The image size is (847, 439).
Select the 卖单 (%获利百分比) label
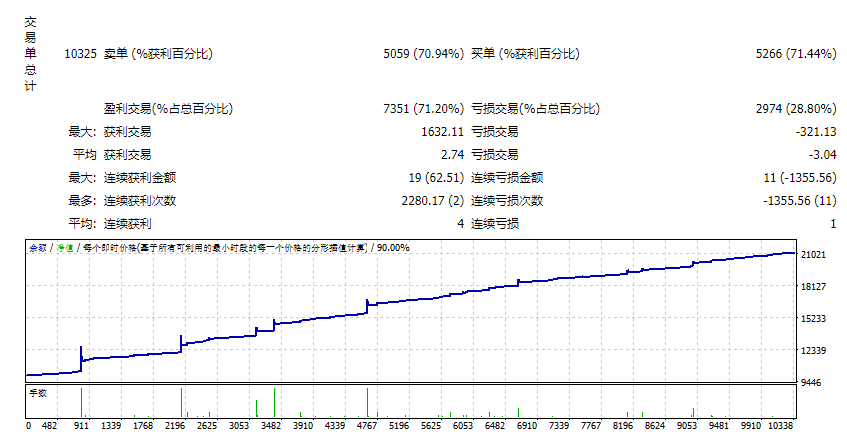point(158,54)
